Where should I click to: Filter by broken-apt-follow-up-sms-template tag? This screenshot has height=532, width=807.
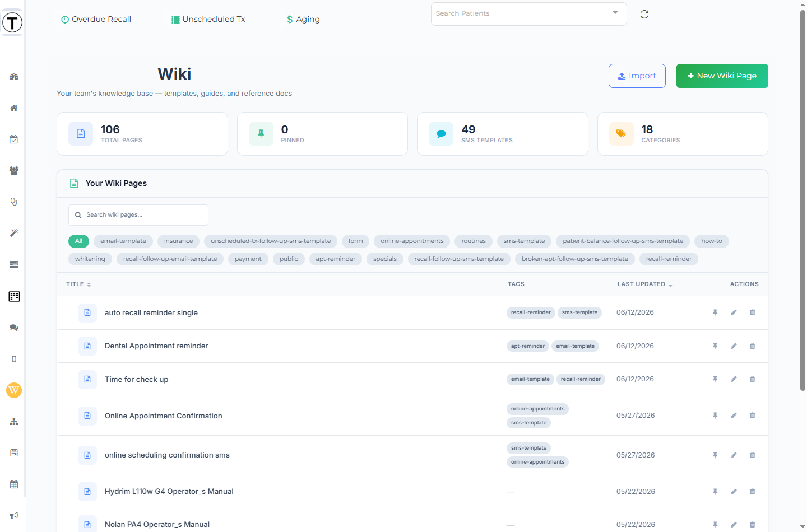pyautogui.click(x=575, y=259)
